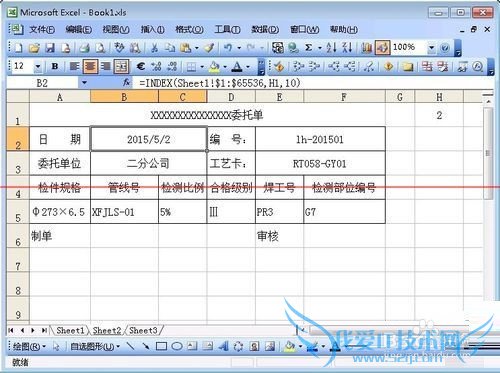Open the AutoSum dropdown arrow

(319, 48)
